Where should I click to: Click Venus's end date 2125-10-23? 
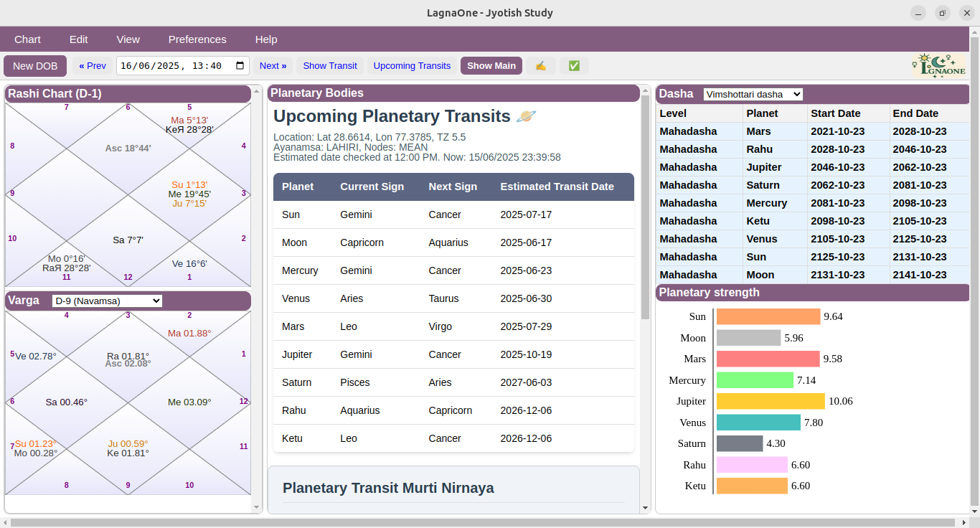click(920, 239)
